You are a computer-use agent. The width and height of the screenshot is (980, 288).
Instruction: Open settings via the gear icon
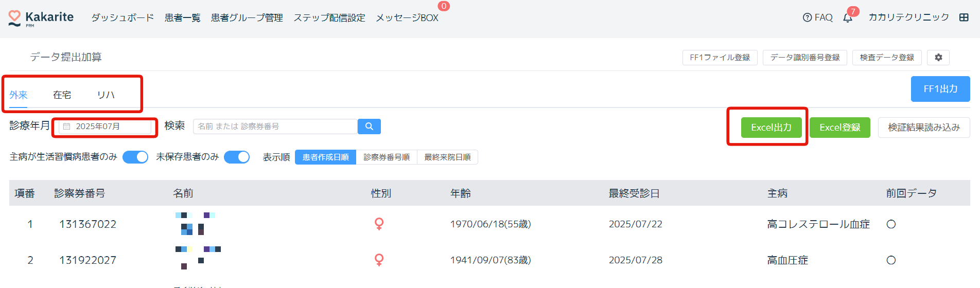click(x=938, y=58)
